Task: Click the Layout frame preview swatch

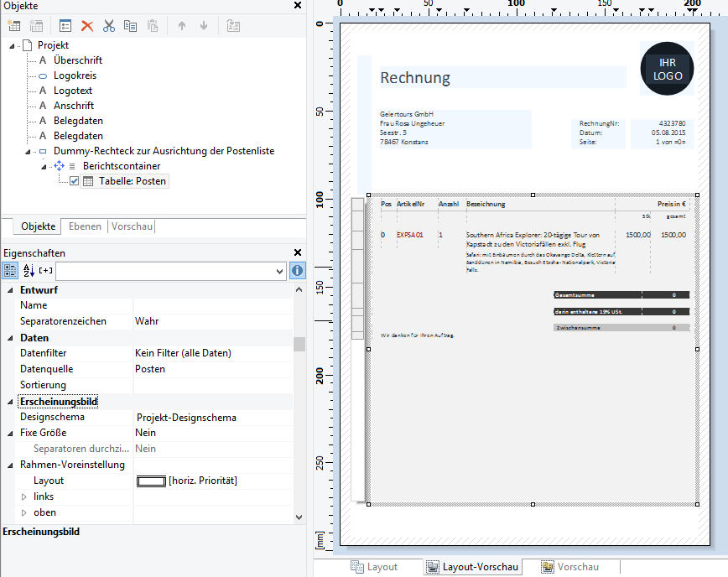Action: (151, 481)
